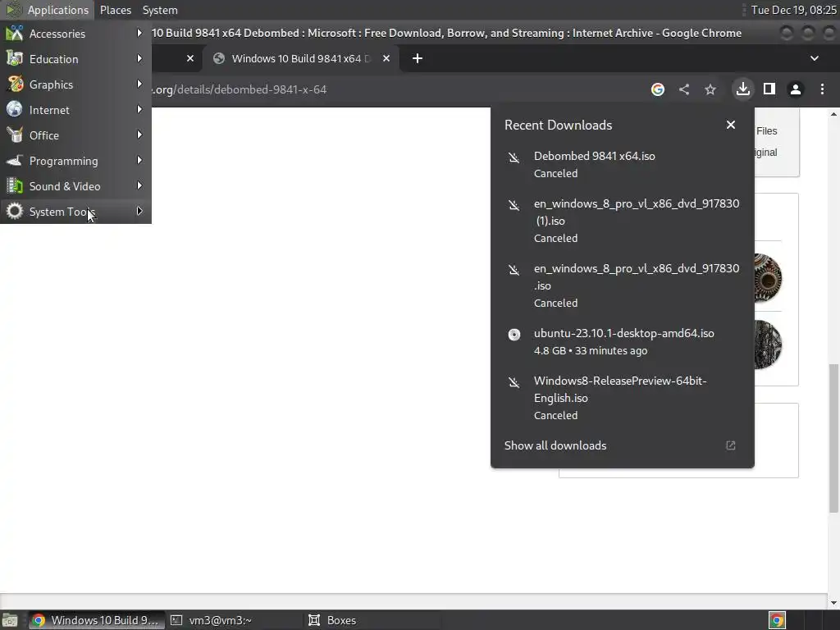This screenshot has width=840, height=630.
Task: Open the Graphics submenu
Action: (75, 84)
